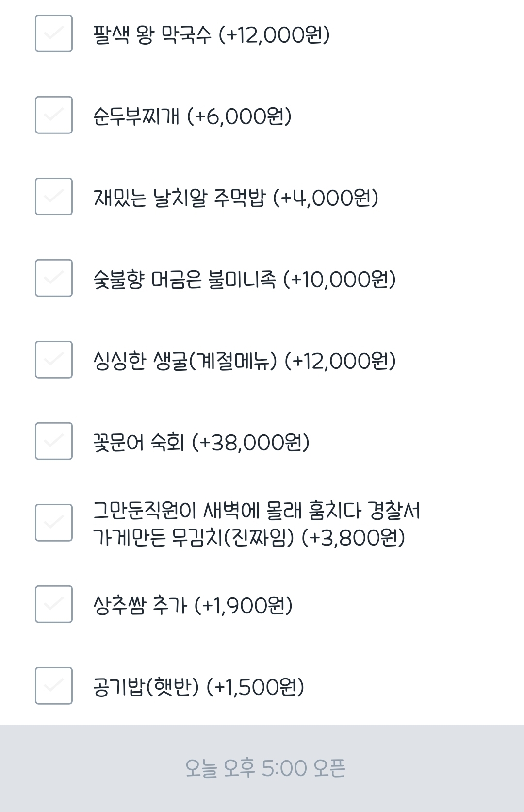This screenshot has height=812, width=524.
Task: Tap the 오늘 오후 5:00 오픈 button
Action: [x=265, y=768]
